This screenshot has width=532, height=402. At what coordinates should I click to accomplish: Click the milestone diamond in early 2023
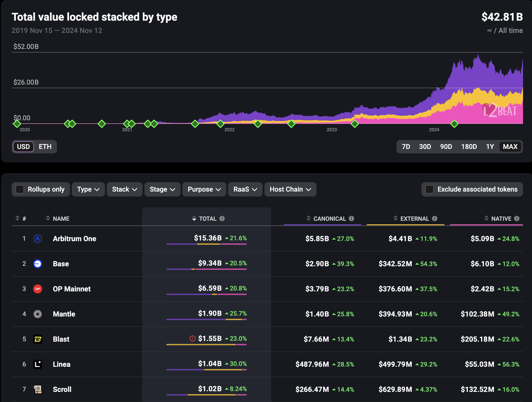(x=355, y=124)
